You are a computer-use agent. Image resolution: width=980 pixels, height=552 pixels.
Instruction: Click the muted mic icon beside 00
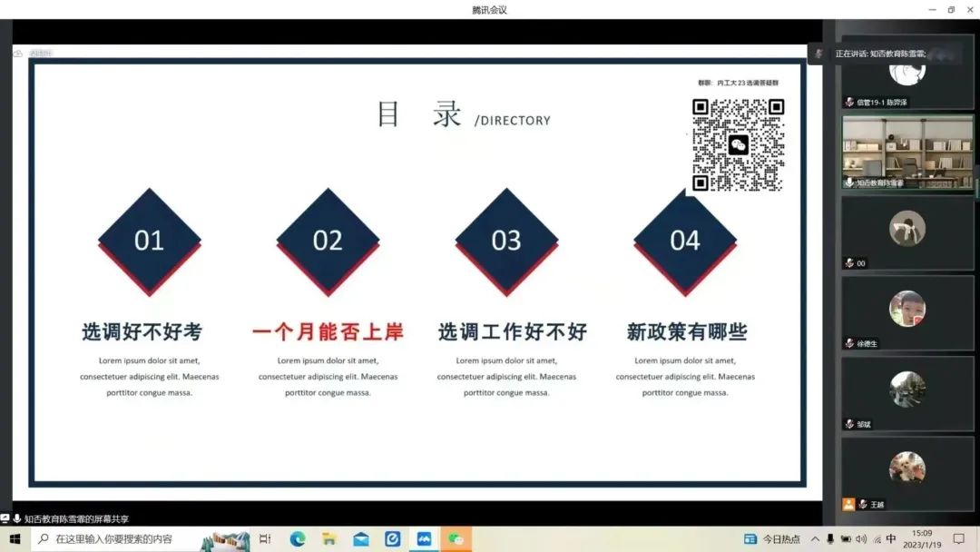(x=849, y=263)
